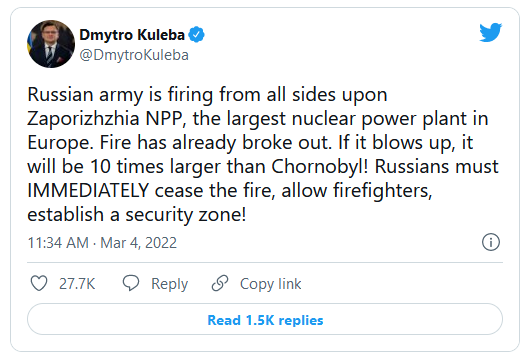Viewport: 529px width, 362px height.
Task: Click the Reply text label
Action: tap(169, 284)
